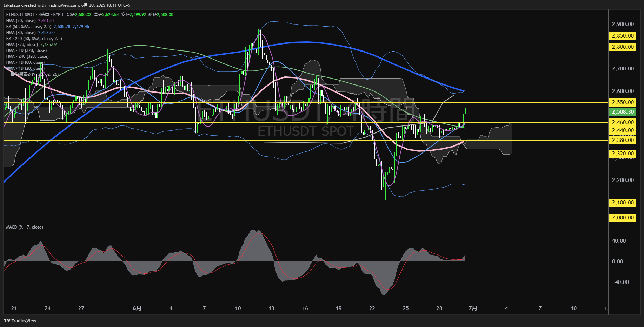
Task: Select the yellow 2,380.00 price level label
Action: 623,140
